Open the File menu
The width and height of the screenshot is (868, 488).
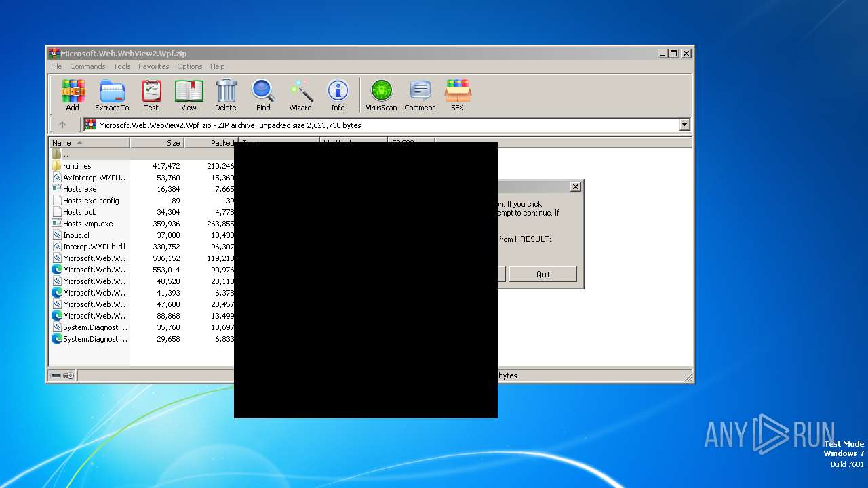(56, 66)
